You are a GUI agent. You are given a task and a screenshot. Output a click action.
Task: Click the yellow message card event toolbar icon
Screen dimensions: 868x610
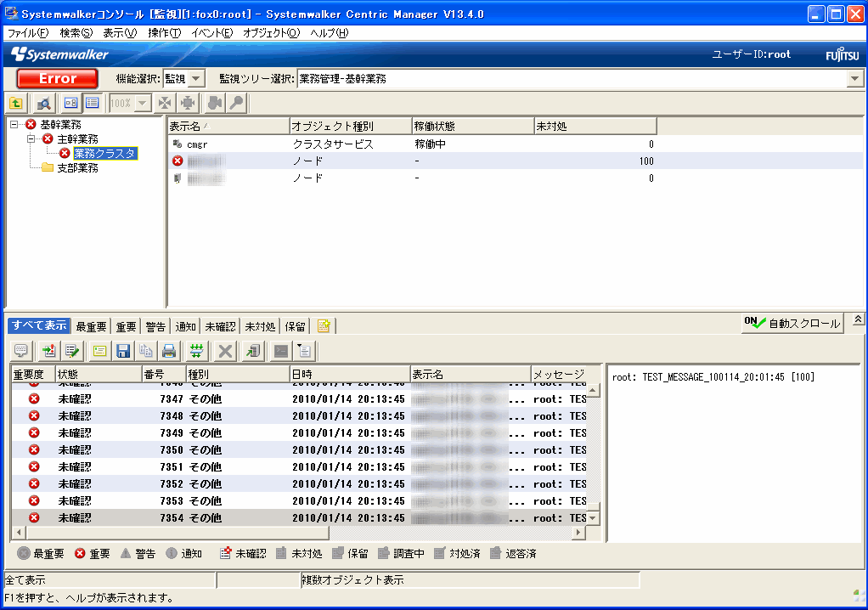(99, 350)
